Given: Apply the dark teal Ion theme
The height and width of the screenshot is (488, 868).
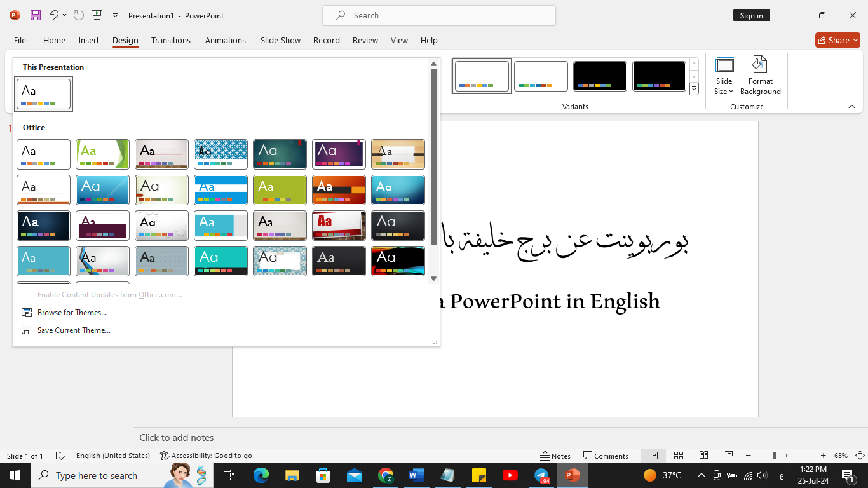Looking at the screenshot, I should (x=280, y=154).
